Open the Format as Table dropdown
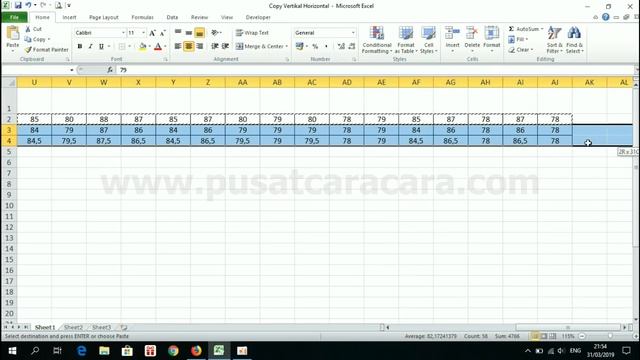 (406, 40)
